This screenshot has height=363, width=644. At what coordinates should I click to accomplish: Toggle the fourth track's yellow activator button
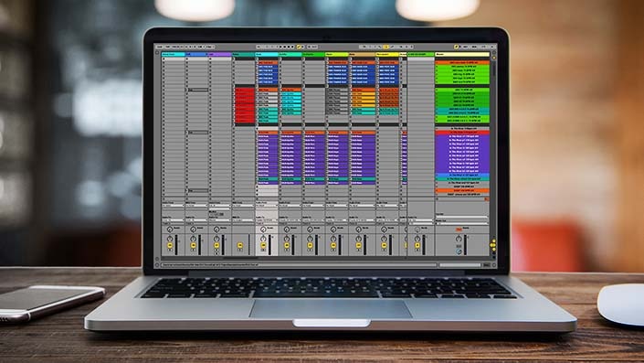click(240, 245)
